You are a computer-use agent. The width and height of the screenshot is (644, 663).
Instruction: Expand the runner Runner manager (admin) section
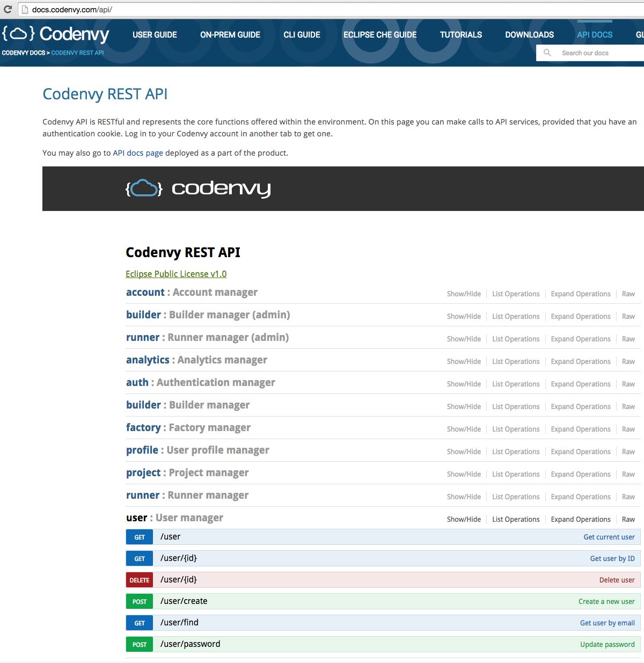coord(207,338)
